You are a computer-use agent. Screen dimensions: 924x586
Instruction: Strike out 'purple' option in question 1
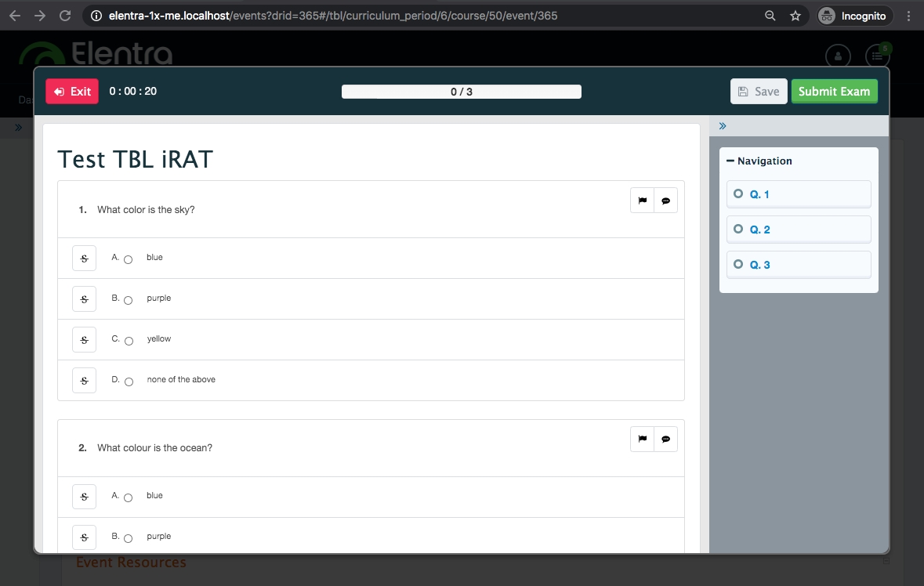84,299
